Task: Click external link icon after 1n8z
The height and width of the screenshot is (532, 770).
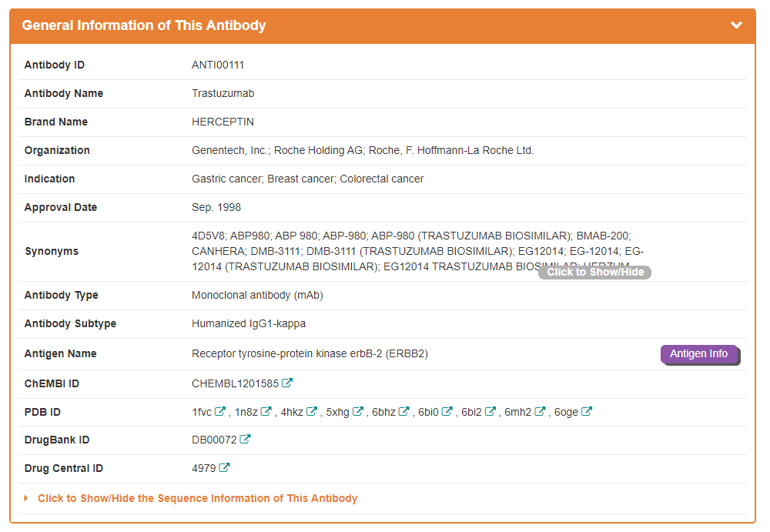Action: (x=266, y=411)
